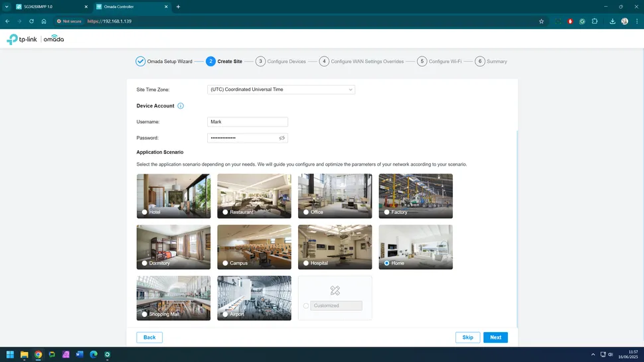The height and width of the screenshot is (362, 644).
Task: Choose the Campus scenario radio button
Action: [x=225, y=263]
